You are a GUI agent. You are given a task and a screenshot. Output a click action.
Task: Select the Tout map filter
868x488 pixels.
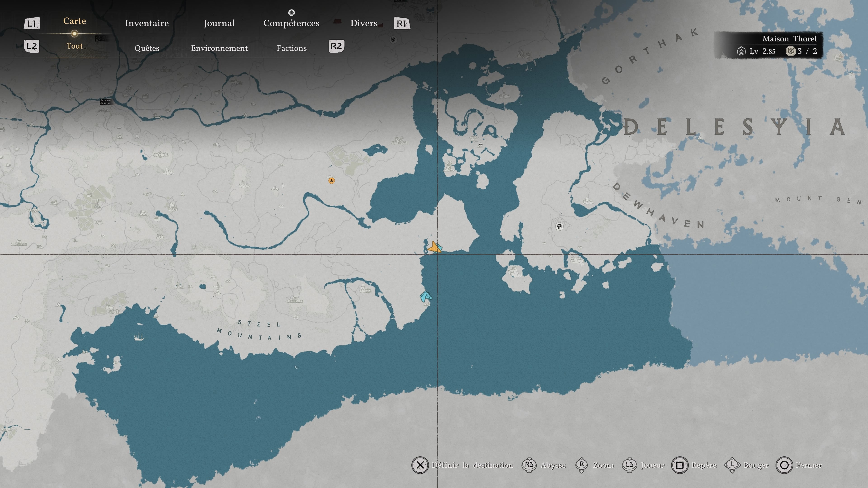[x=74, y=46]
